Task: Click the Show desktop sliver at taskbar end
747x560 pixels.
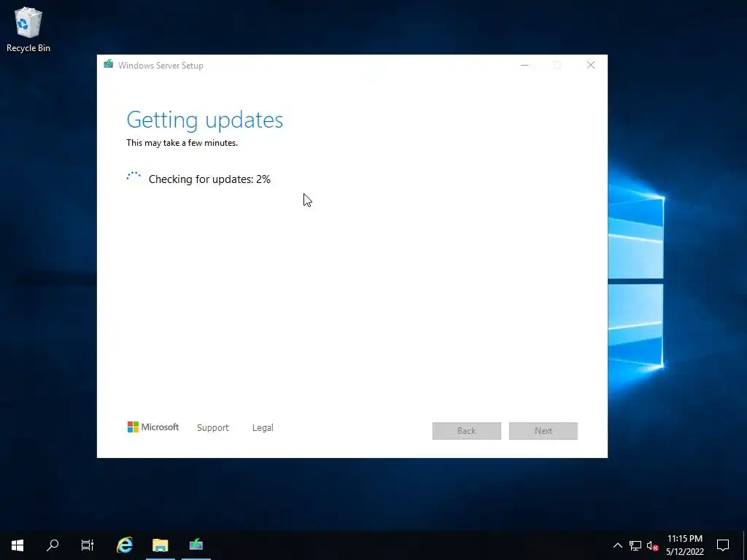Action: [x=745, y=545]
